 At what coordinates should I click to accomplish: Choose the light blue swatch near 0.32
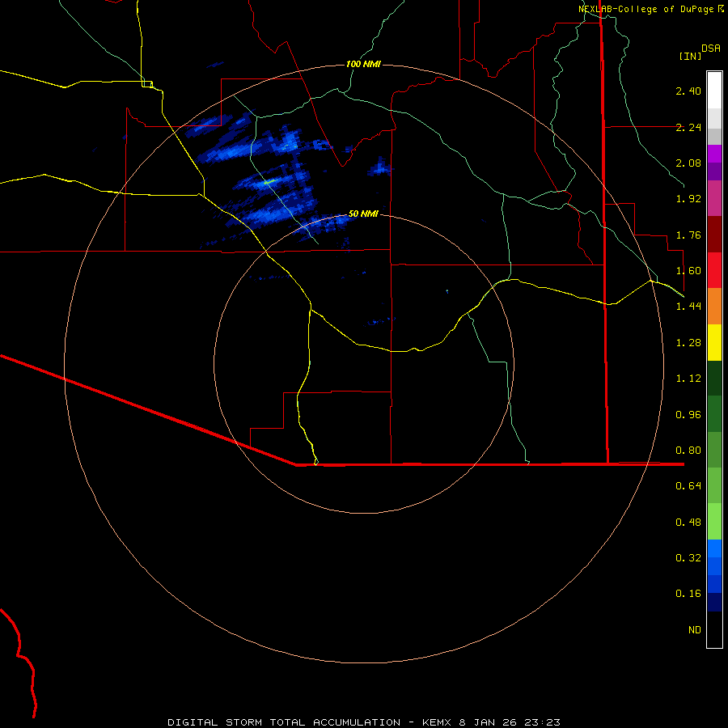(714, 548)
